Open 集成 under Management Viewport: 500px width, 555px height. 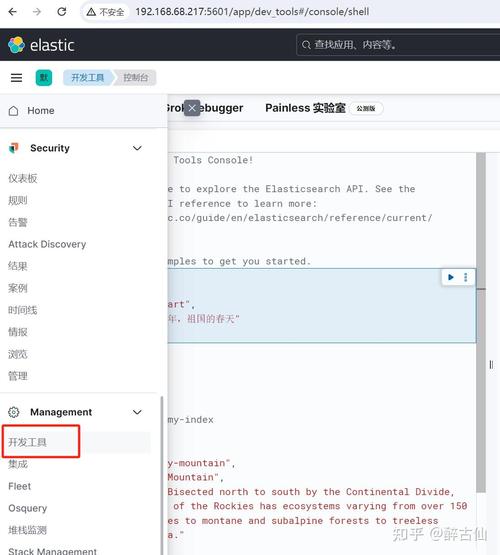(x=18, y=464)
